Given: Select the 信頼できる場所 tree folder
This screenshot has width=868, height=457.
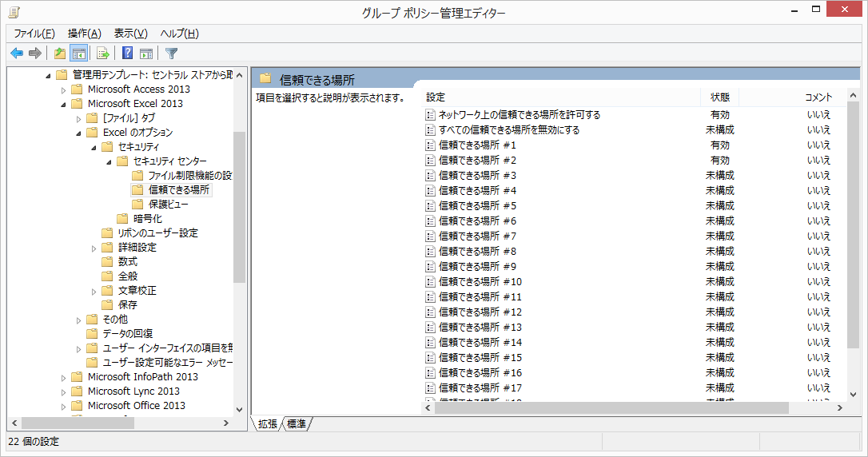Looking at the screenshot, I should point(178,190).
